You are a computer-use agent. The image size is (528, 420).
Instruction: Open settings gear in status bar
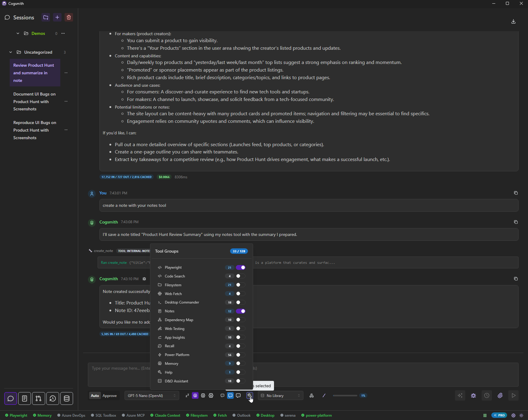click(513, 415)
